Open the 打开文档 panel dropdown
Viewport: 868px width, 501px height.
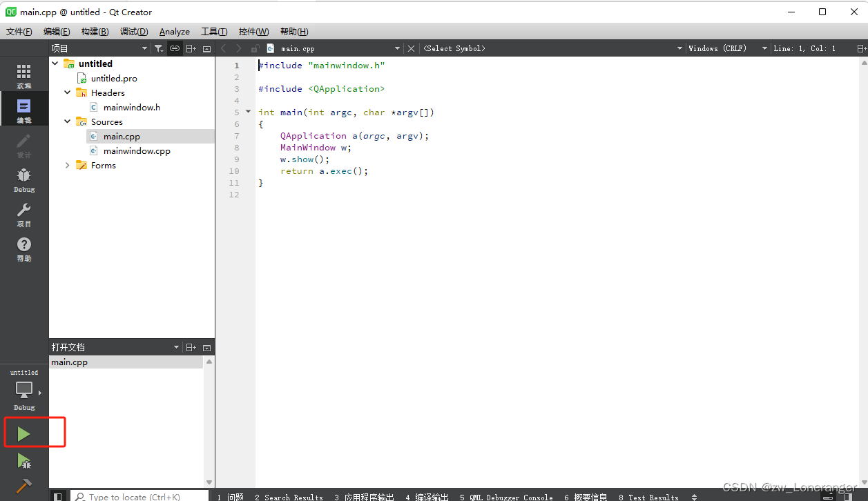(115, 347)
